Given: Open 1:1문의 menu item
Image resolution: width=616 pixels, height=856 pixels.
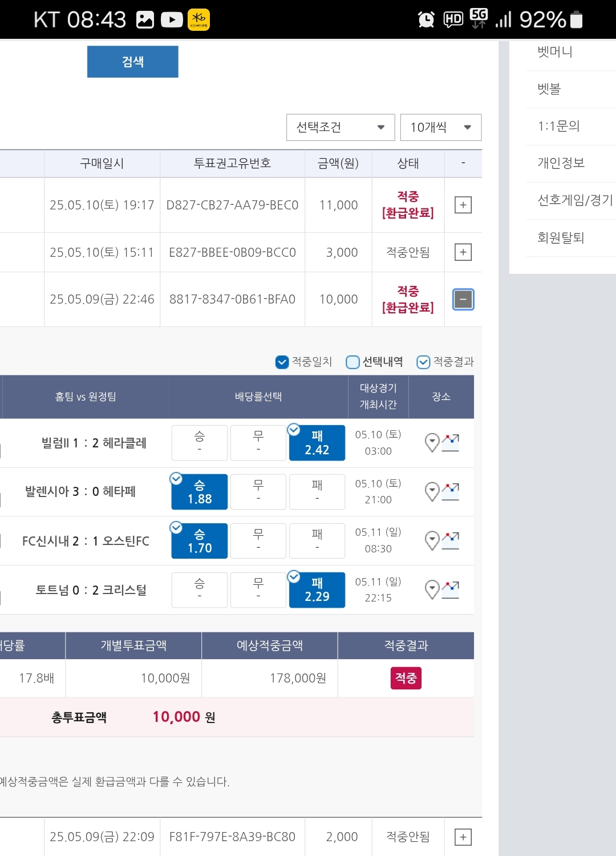Looking at the screenshot, I should pyautogui.click(x=559, y=126).
